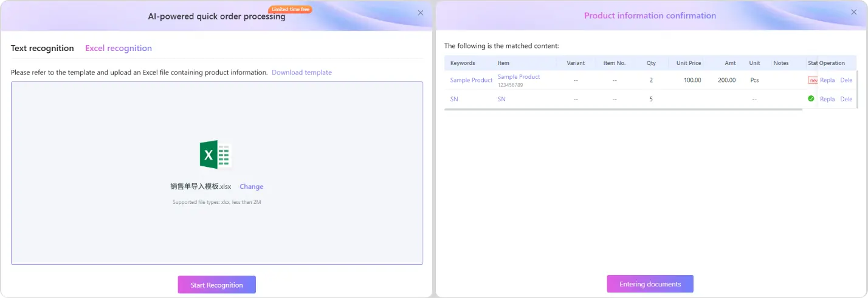The width and height of the screenshot is (868, 298).
Task: Close the AI-powered quick order processing dialog
Action: point(421,13)
